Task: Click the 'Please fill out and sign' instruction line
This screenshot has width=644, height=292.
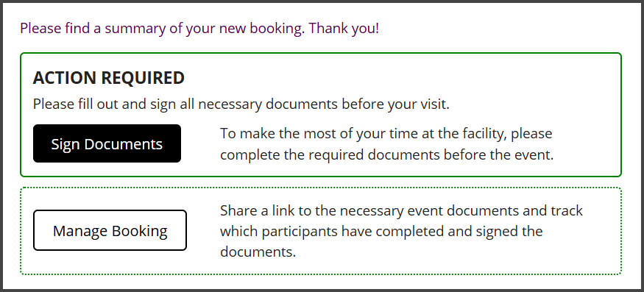Action: coord(241,104)
